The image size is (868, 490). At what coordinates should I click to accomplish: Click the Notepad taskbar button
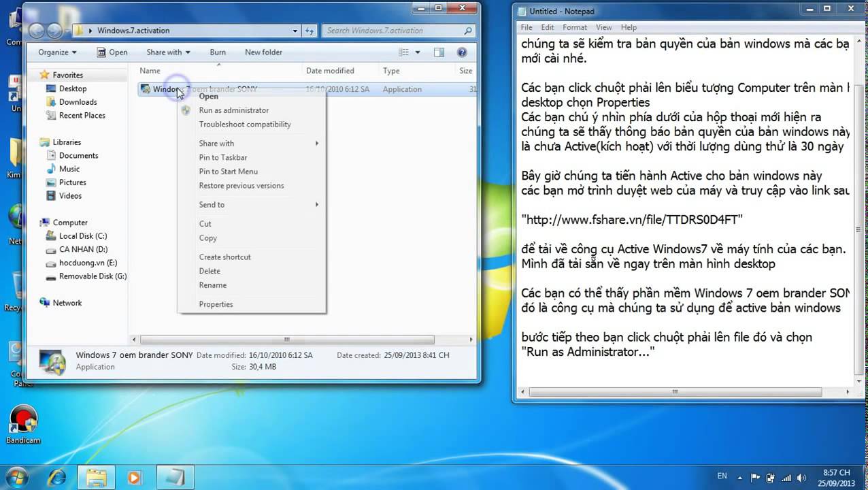click(175, 477)
